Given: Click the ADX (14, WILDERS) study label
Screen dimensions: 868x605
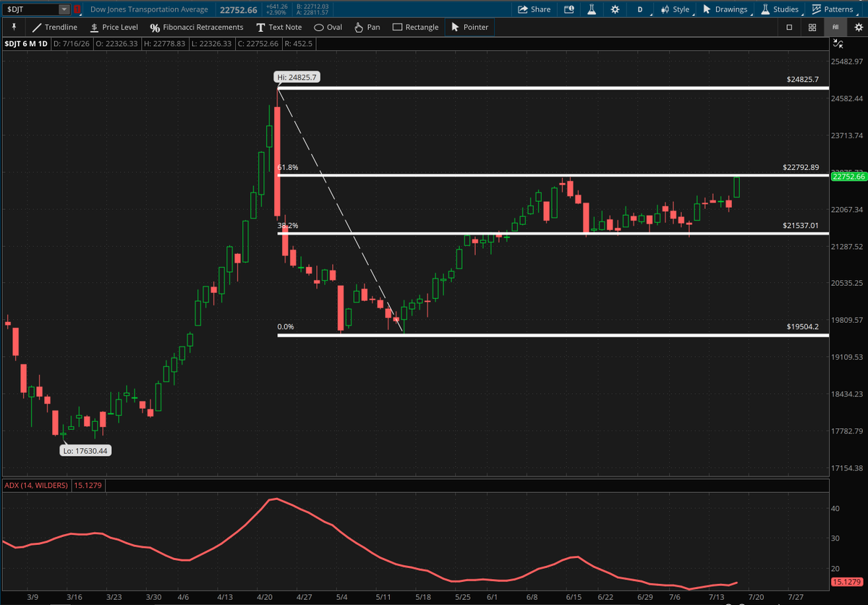Looking at the screenshot, I should point(37,485).
